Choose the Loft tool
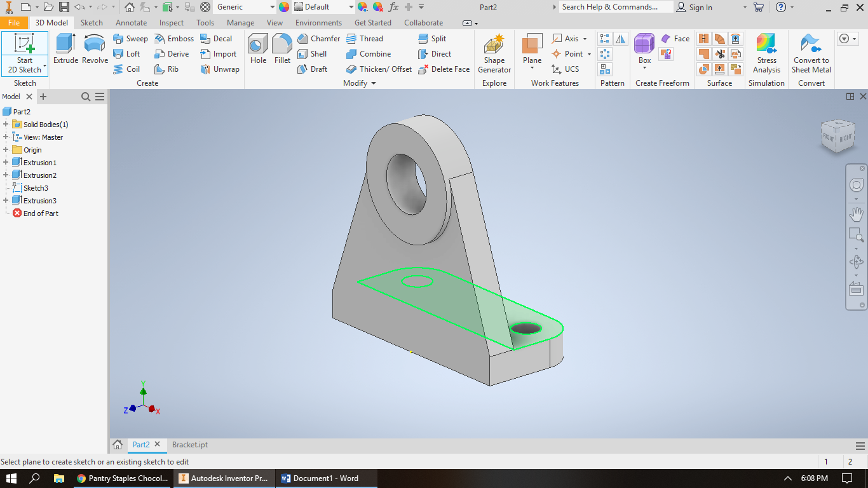Viewport: 868px width, 488px height. tap(126, 54)
